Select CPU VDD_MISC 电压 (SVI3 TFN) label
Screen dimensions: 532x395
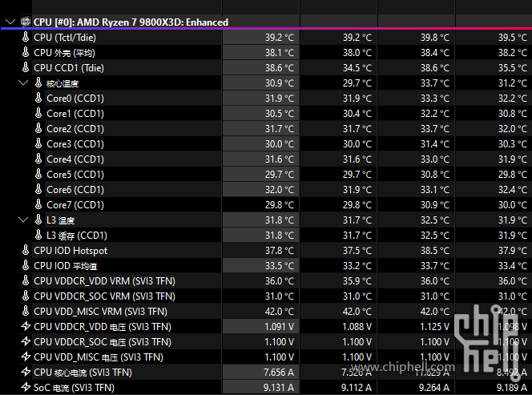click(x=99, y=357)
